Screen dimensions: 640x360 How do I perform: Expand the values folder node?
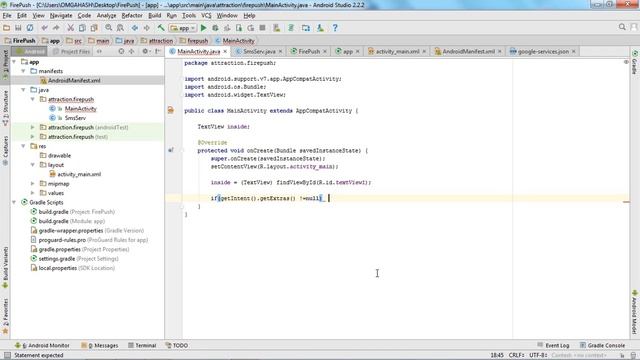point(33,193)
